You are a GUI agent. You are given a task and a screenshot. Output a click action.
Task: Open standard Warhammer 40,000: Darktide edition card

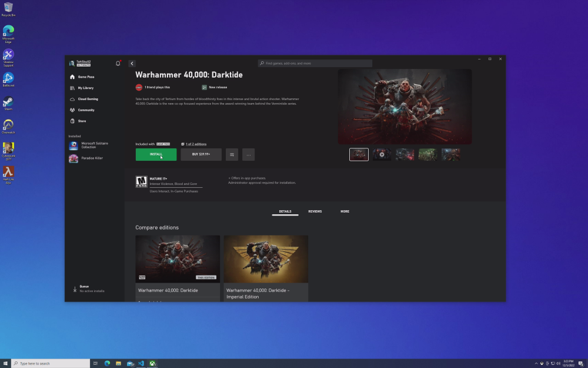[x=178, y=268]
